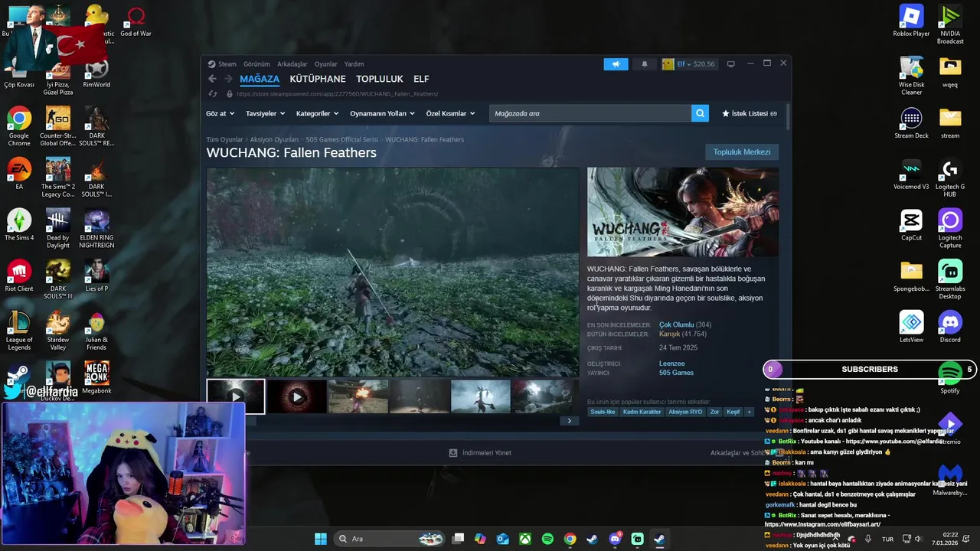The image size is (980, 551).
Task: Open CapCut desktop icon
Action: [911, 225]
